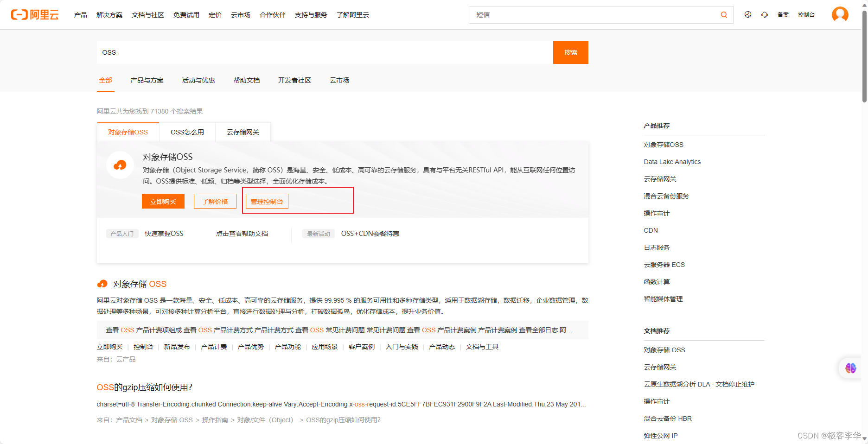Open 混合云备份服务 in sidebar
This screenshot has width=868, height=444.
pos(666,196)
